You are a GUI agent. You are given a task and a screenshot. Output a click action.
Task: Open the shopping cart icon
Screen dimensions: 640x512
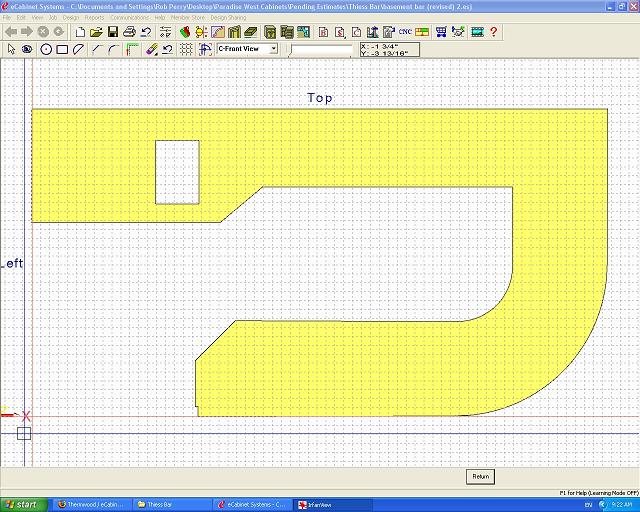click(441, 32)
